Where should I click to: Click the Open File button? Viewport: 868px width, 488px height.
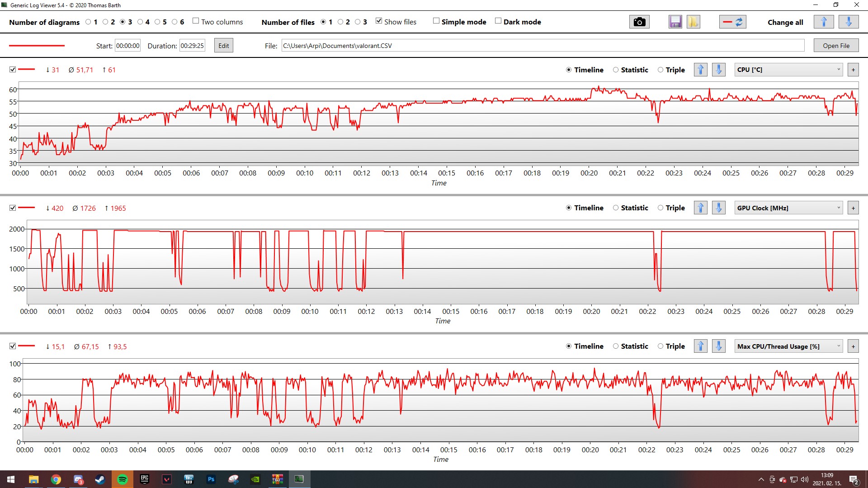click(x=836, y=46)
